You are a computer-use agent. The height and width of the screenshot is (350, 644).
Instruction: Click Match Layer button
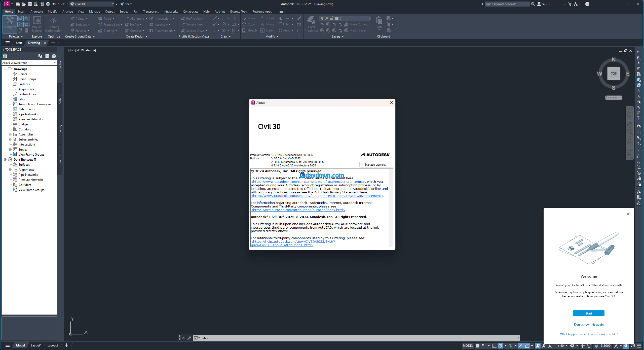[355, 30]
